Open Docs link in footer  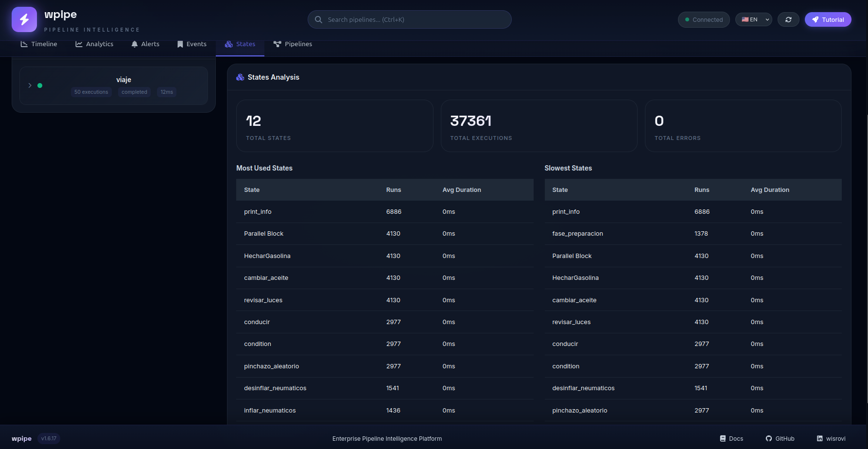[731, 438]
